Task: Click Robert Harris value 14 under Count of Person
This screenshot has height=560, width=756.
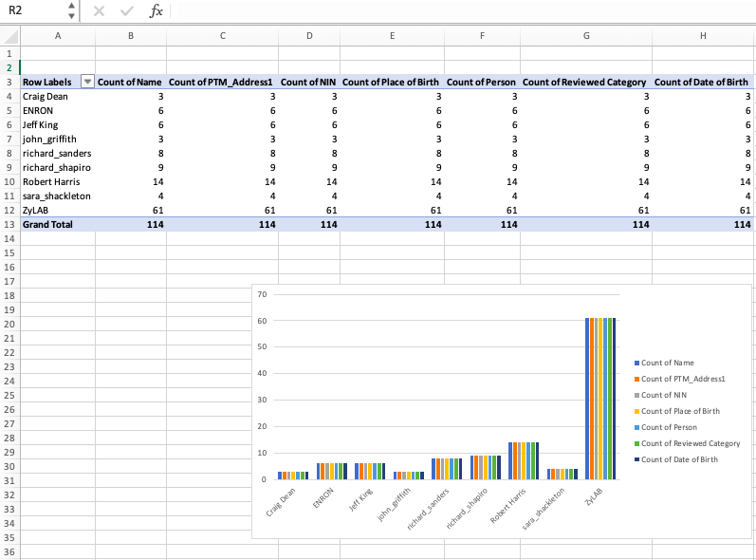Action: pyautogui.click(x=482, y=182)
